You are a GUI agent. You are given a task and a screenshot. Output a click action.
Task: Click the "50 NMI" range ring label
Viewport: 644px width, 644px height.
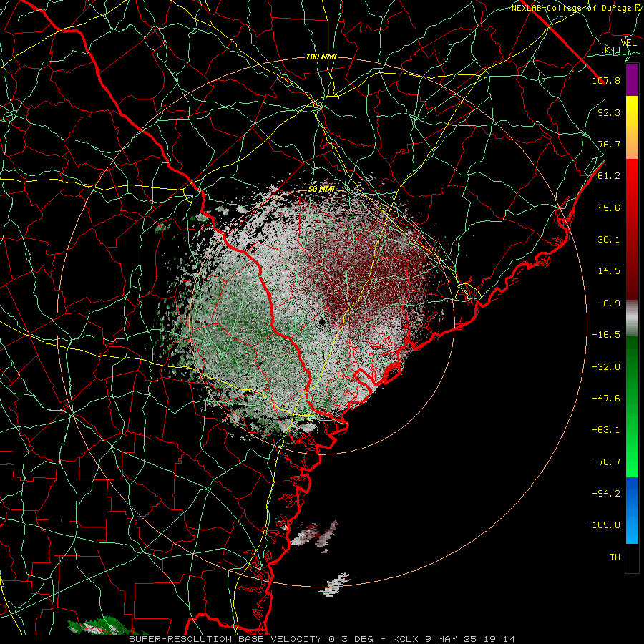click(321, 190)
